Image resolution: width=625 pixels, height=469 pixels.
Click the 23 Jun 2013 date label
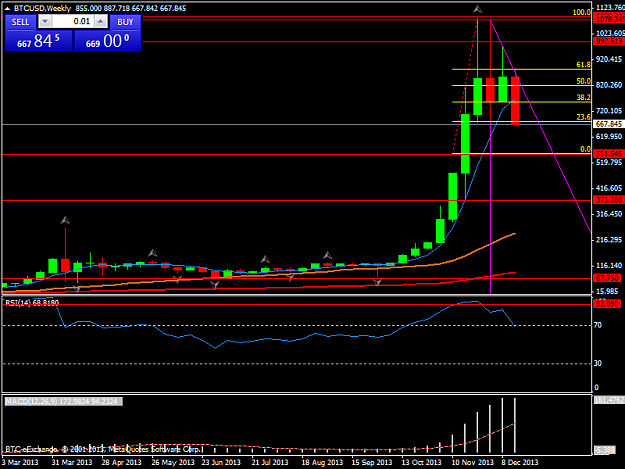(x=221, y=462)
